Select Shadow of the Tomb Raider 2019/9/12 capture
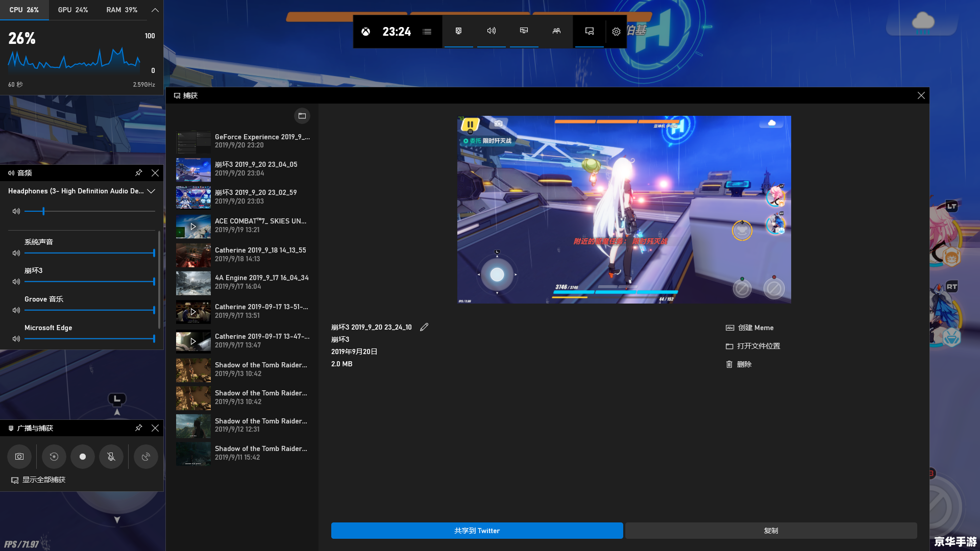980x551 pixels. click(x=243, y=425)
